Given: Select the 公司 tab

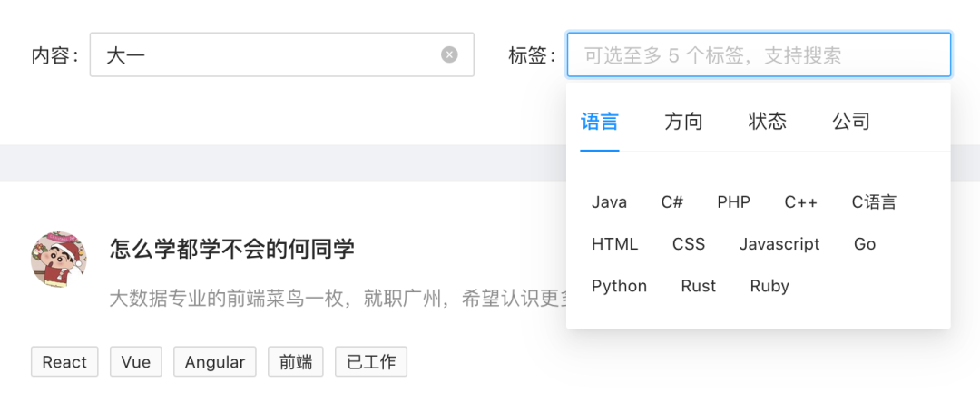Looking at the screenshot, I should point(851,122).
